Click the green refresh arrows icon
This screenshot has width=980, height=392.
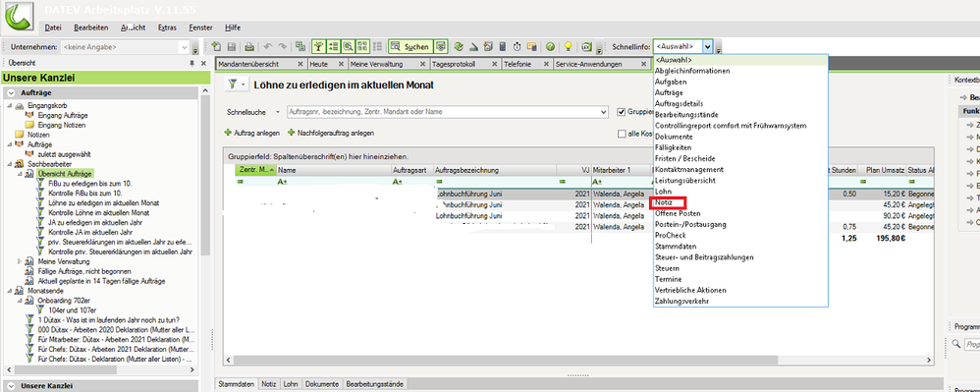click(x=459, y=47)
